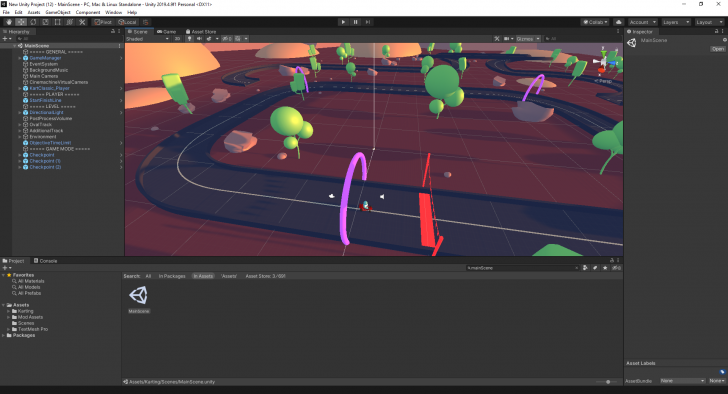Image resolution: width=728 pixels, height=394 pixels.
Task: Select the Move tool
Action: pos(21,22)
